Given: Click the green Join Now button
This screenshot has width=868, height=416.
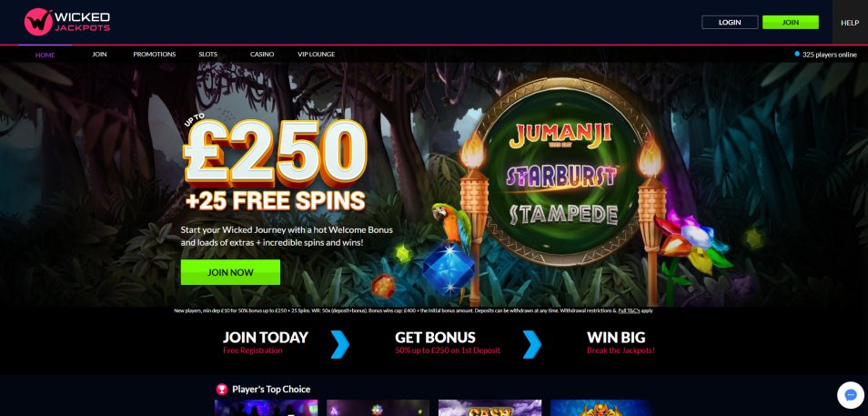Looking at the screenshot, I should coord(230,272).
